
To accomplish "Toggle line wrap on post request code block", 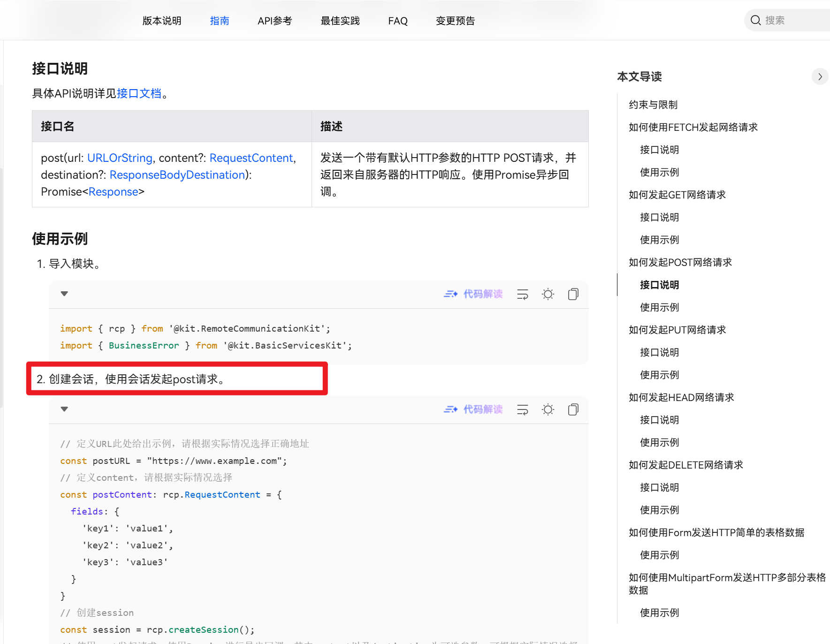I will coord(522,409).
